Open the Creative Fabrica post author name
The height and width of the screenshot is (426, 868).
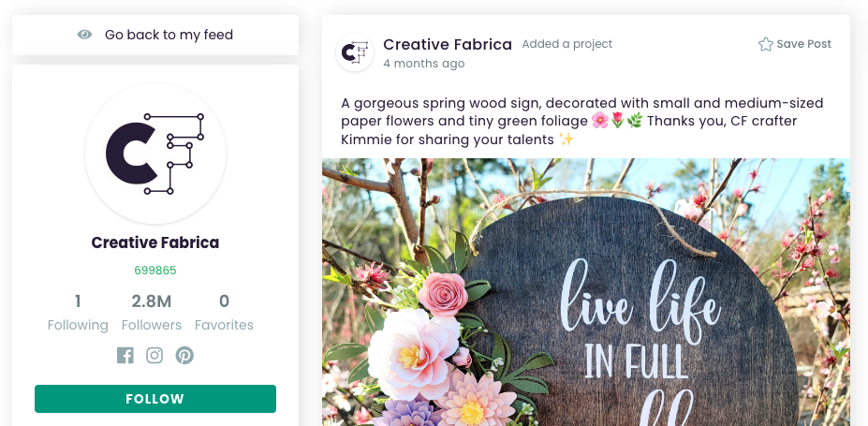[448, 44]
